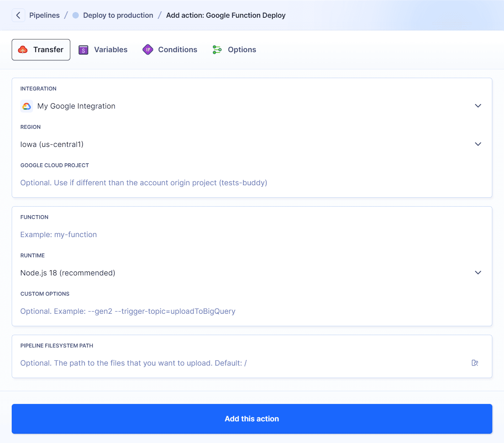The width and height of the screenshot is (504, 443).
Task: Open the Runtime dropdown for Node.js 18
Action: pos(478,273)
